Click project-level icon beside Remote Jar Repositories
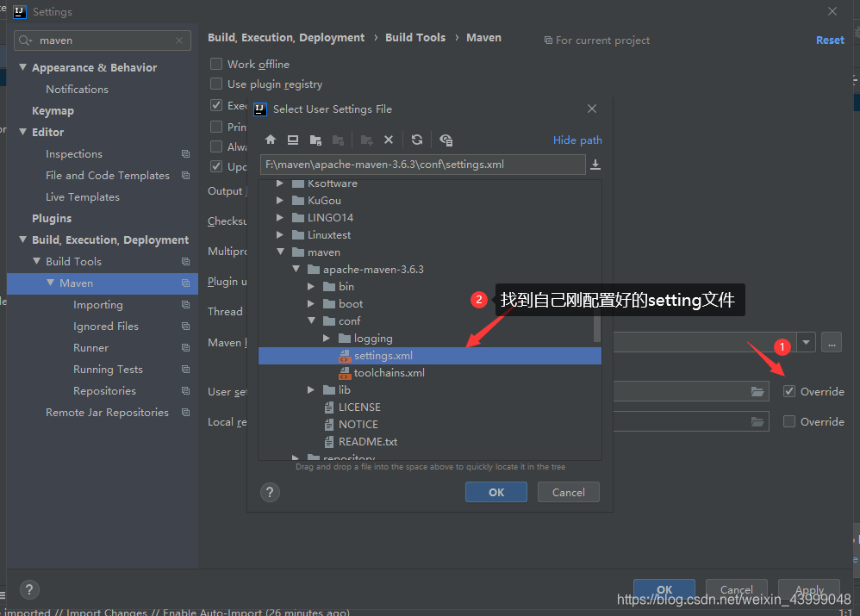The width and height of the screenshot is (860, 616). pyautogui.click(x=185, y=413)
